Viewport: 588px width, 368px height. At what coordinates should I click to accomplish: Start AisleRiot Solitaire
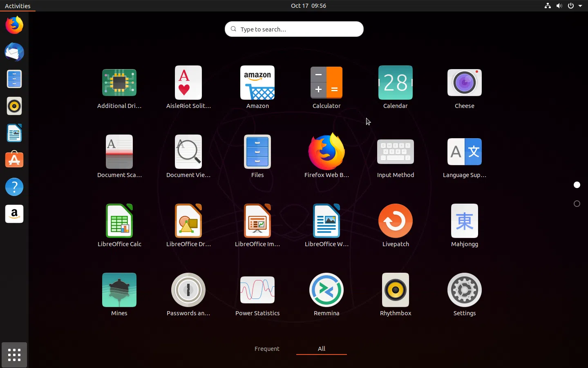pos(188,83)
